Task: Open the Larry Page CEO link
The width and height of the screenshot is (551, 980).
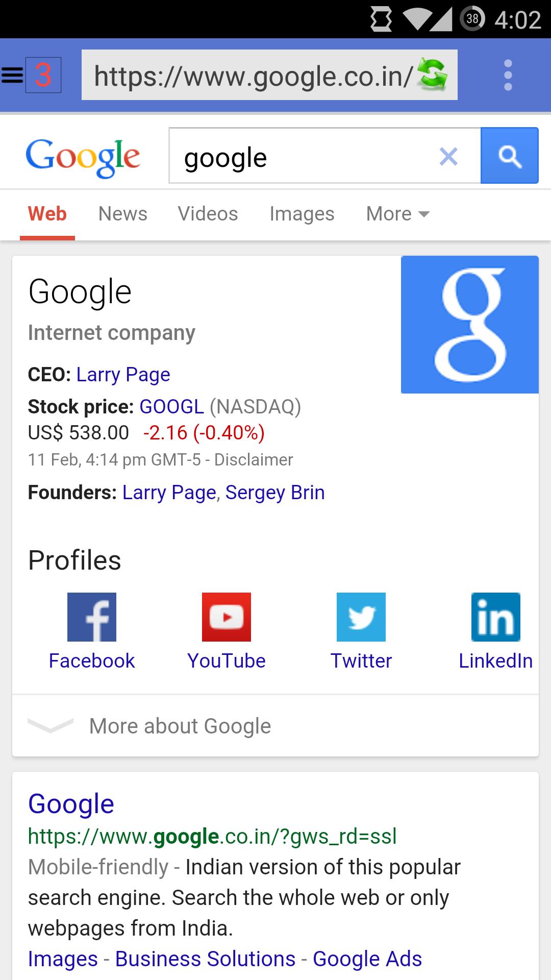Action: point(122,374)
